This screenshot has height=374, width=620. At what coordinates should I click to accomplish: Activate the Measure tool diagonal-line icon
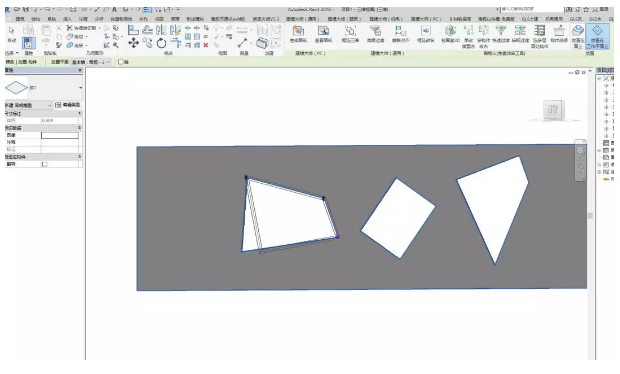click(x=242, y=43)
